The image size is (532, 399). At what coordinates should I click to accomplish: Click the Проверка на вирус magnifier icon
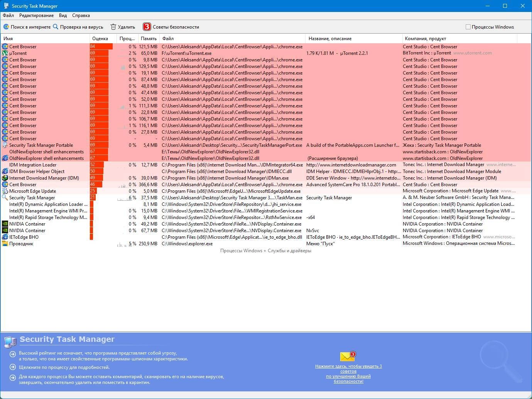(56, 27)
